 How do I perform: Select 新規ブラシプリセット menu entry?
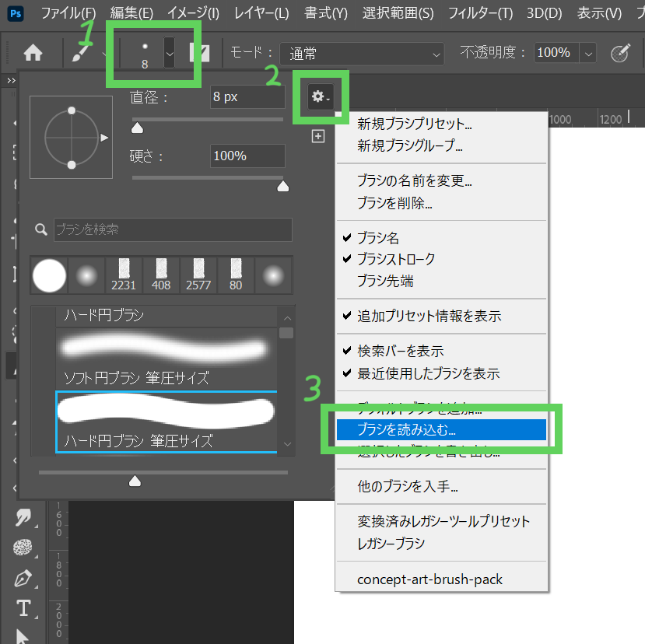(x=414, y=124)
